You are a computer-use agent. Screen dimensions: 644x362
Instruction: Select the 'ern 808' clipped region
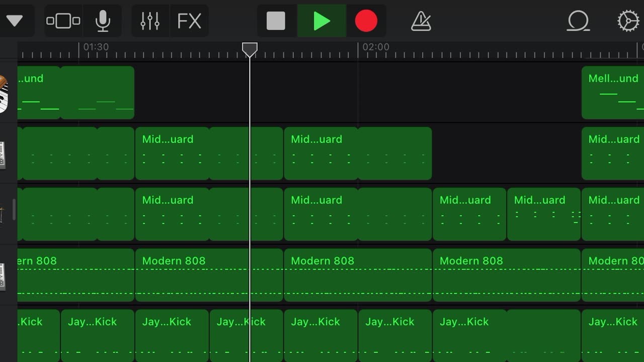(x=76, y=275)
